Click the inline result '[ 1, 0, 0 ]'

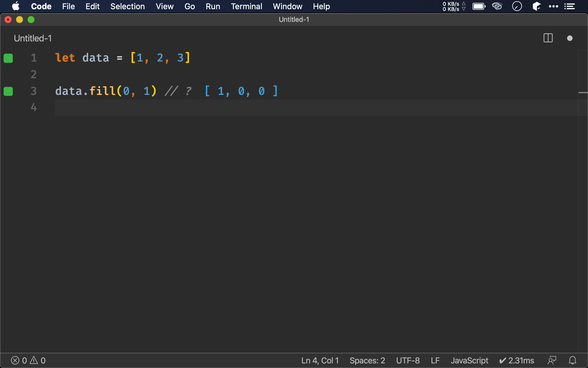[x=241, y=91]
